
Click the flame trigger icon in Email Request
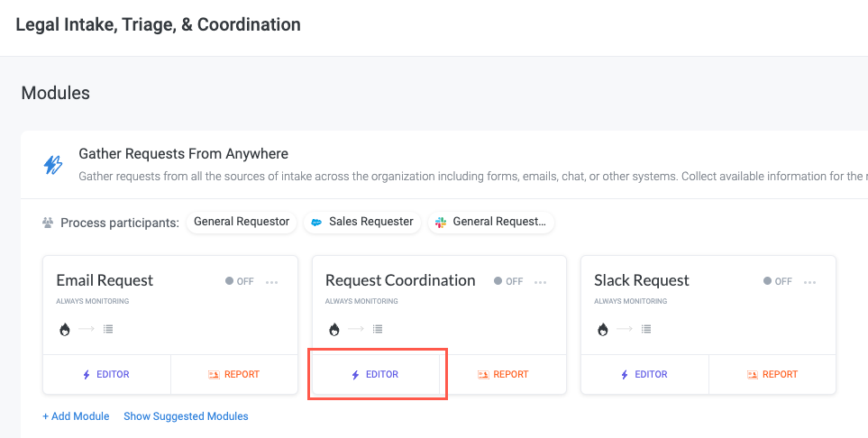[64, 329]
